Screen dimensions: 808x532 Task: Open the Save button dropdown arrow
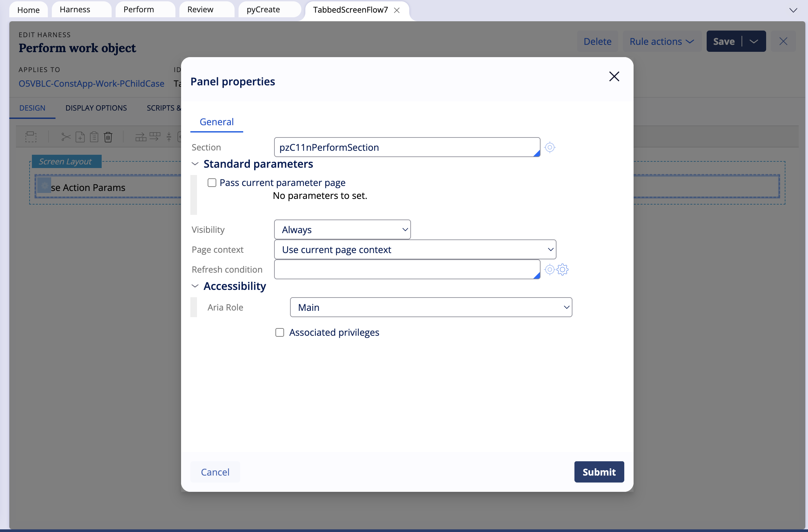[x=754, y=42]
